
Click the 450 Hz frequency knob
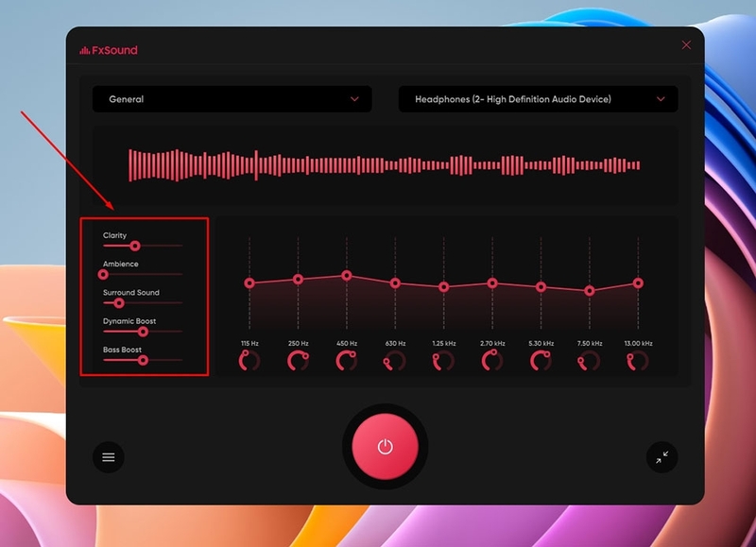pos(347,361)
